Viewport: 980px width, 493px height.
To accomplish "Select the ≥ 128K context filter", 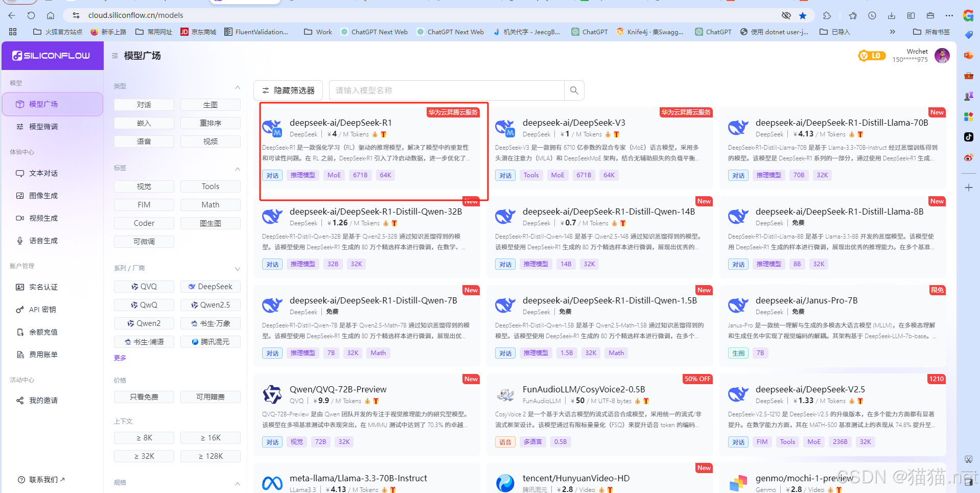I will click(x=211, y=456).
